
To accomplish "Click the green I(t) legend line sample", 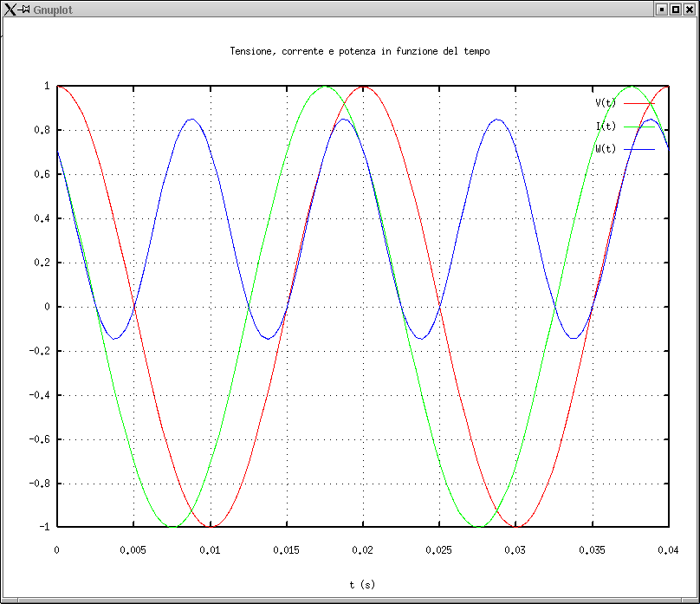I will [638, 127].
